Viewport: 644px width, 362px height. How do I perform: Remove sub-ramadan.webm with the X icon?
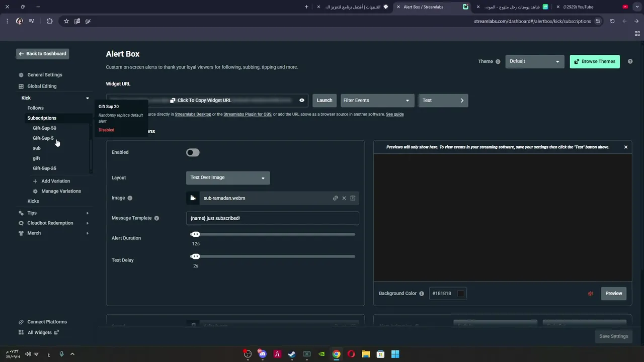344,198
